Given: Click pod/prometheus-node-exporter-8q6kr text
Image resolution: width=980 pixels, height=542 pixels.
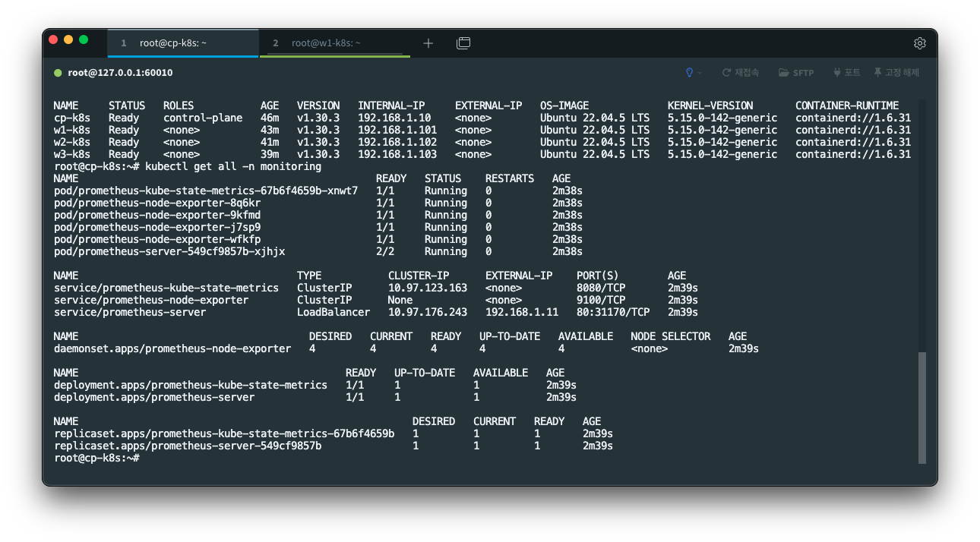Looking at the screenshot, I should tap(157, 203).
